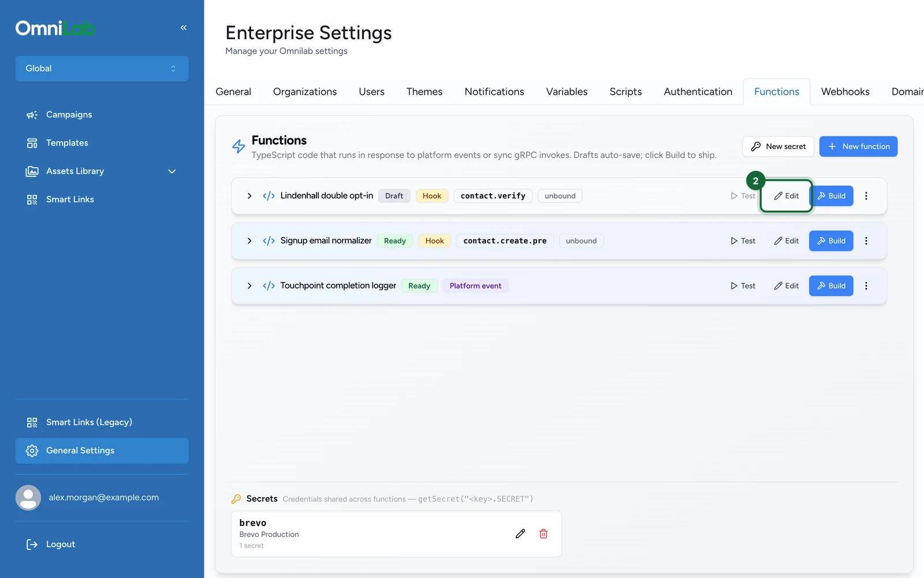Build the Touchpoint completion logger function

(831, 286)
